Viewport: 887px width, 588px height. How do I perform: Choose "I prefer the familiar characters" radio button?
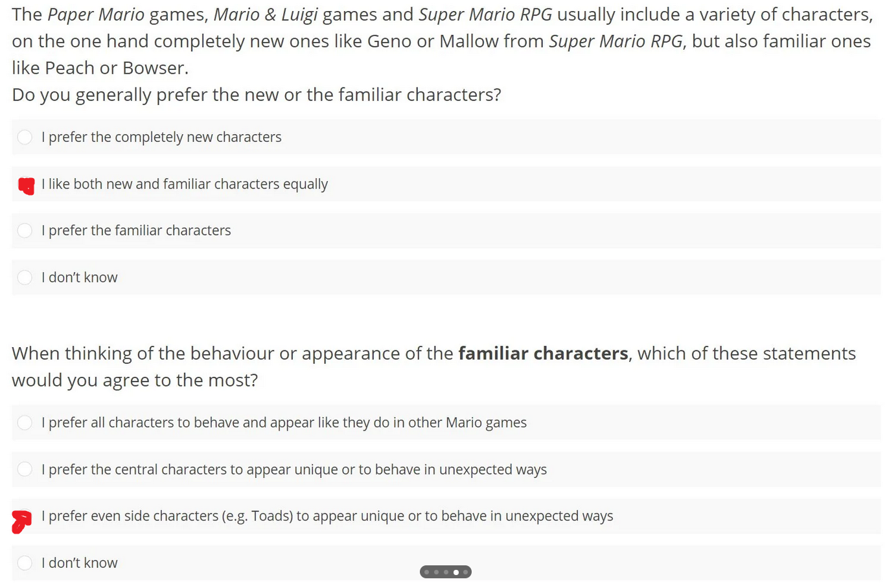coord(25,231)
